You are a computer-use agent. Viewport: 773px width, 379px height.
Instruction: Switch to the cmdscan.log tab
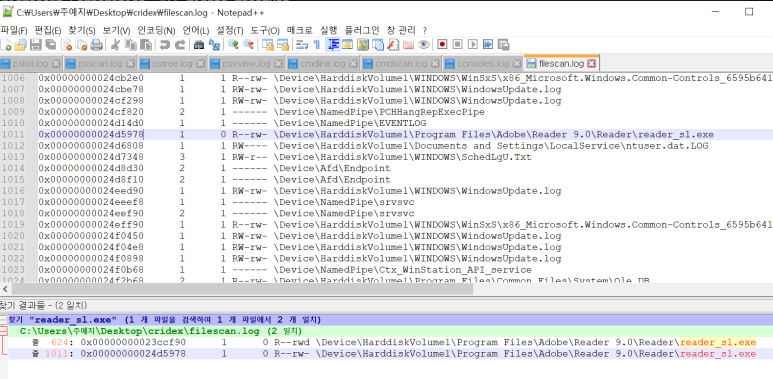pos(401,64)
